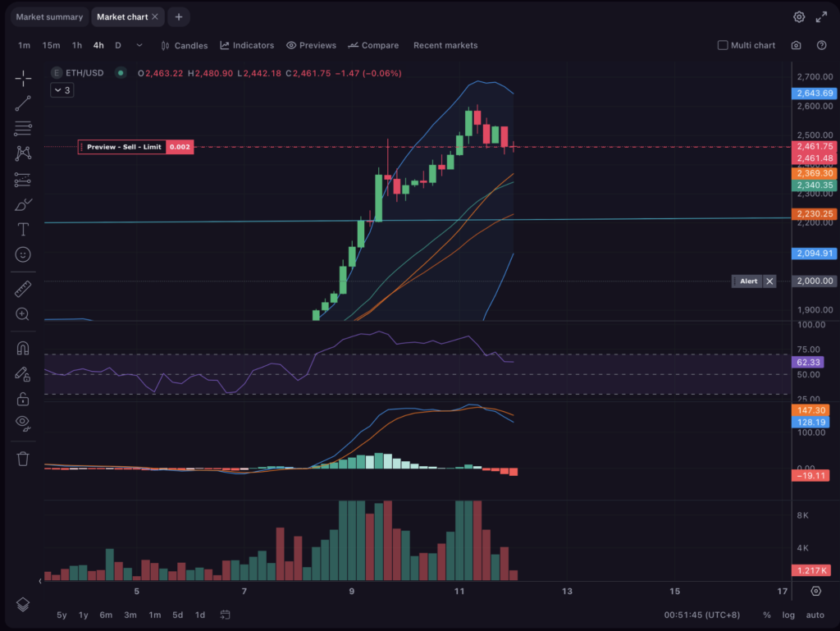The image size is (840, 631).
Task: Toggle hide all drawings eye icon
Action: 22,423
